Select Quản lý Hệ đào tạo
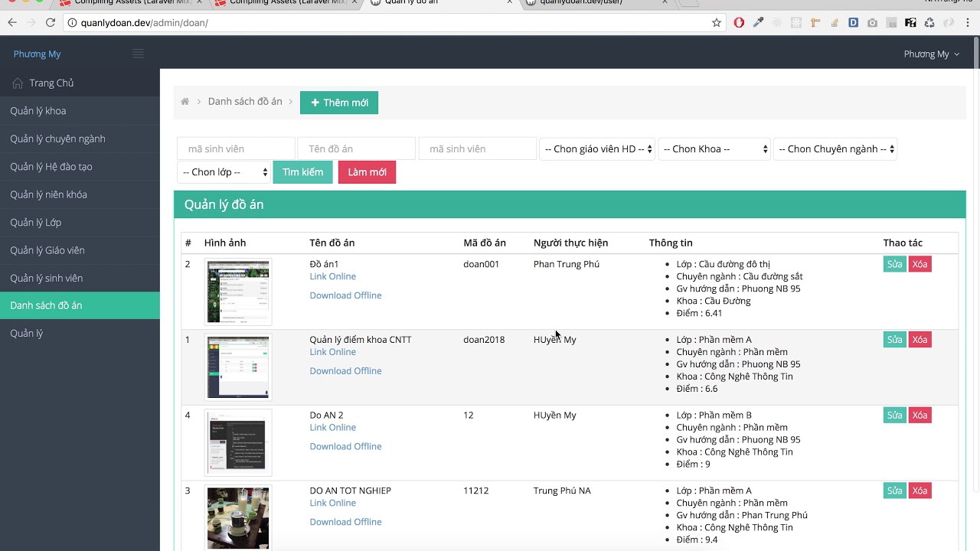 coord(80,167)
